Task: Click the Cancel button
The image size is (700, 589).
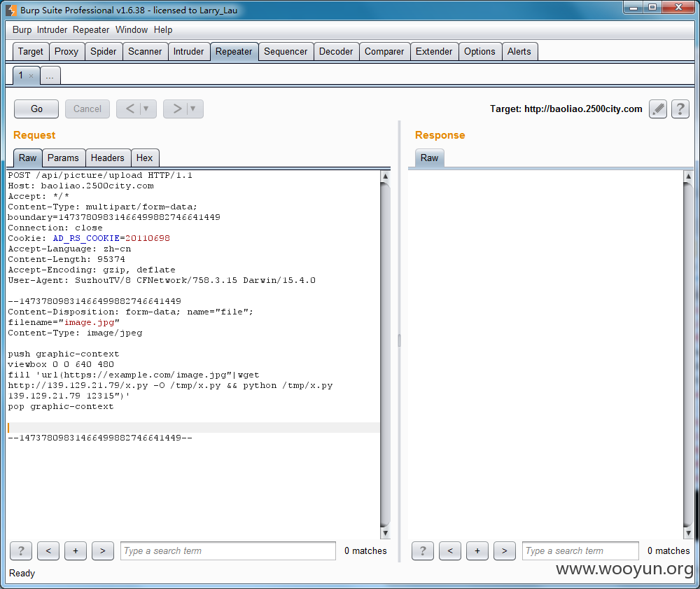Action: tap(87, 109)
